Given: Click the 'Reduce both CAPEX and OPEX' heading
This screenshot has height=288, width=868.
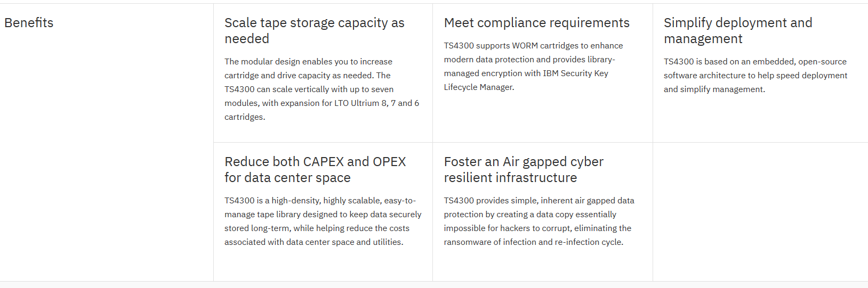Looking at the screenshot, I should (315, 169).
